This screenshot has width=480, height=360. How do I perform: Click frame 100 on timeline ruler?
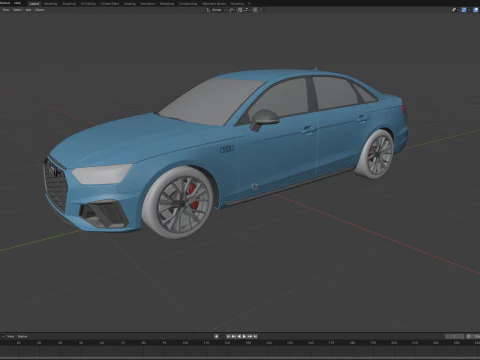[185, 343]
